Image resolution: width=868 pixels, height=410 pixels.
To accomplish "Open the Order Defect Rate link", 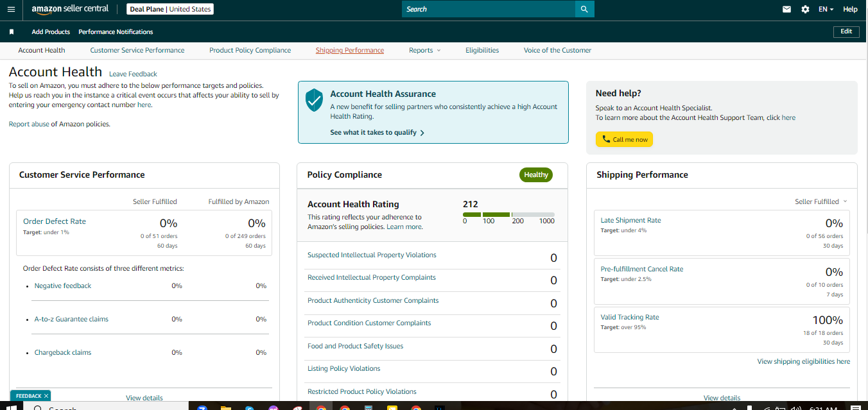I will [x=55, y=221].
